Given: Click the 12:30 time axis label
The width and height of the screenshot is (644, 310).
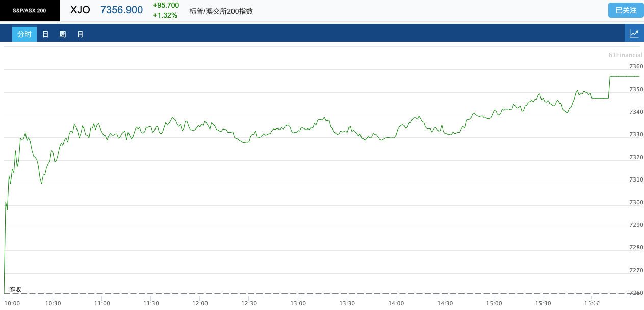Looking at the screenshot, I should click(249, 303).
